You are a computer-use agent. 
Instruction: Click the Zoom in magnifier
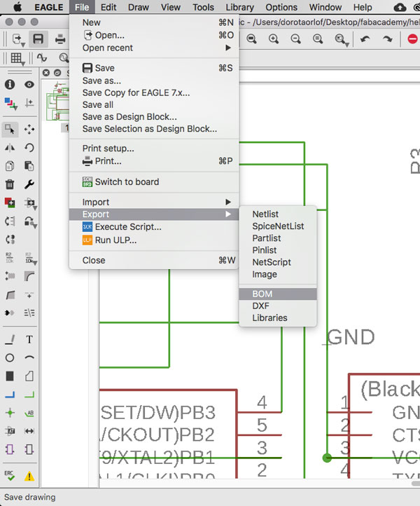274,39
